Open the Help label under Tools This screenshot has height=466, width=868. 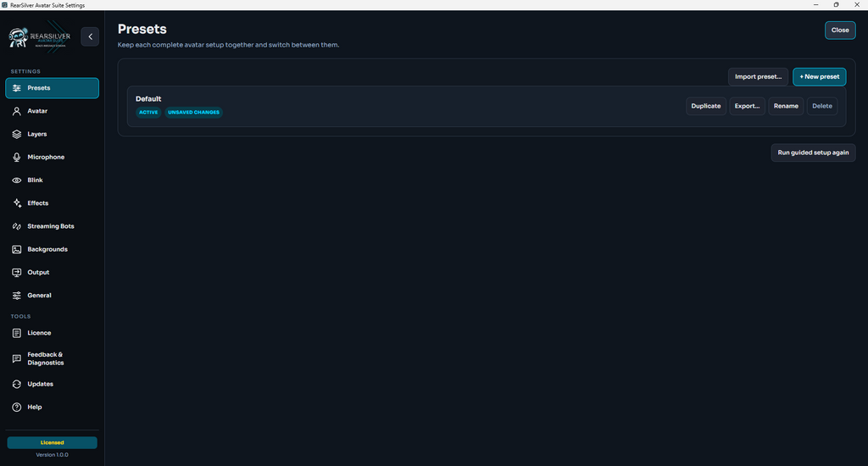coord(34,408)
